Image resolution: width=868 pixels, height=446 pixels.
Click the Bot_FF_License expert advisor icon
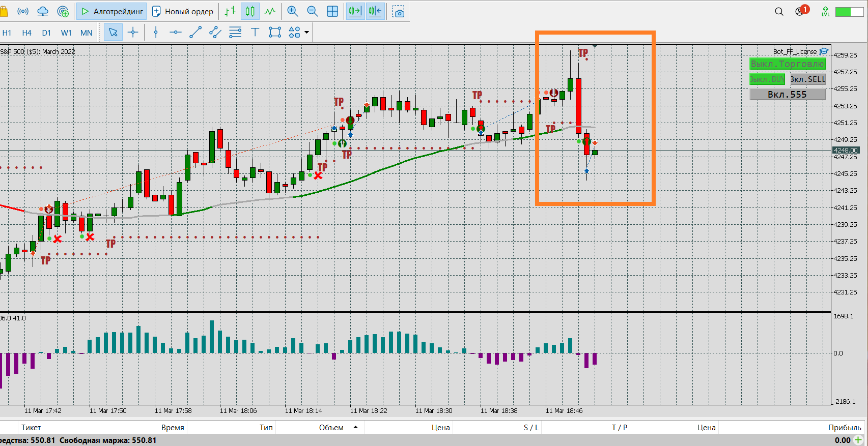click(x=824, y=51)
